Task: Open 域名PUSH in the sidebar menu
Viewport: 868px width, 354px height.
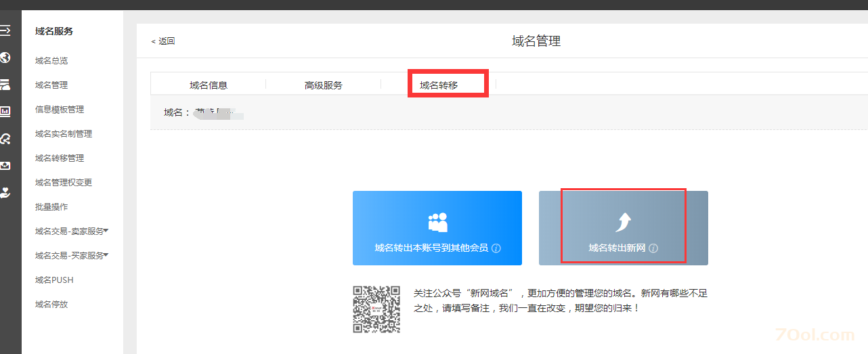Action: point(54,280)
